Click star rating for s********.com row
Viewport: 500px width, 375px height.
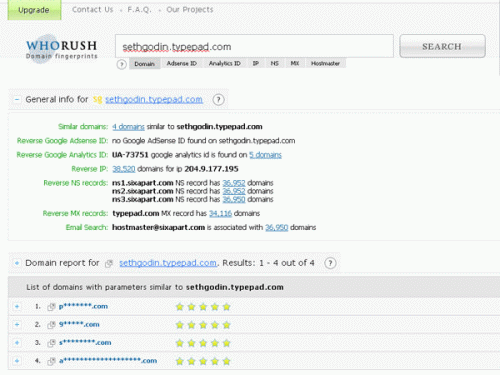(203, 343)
